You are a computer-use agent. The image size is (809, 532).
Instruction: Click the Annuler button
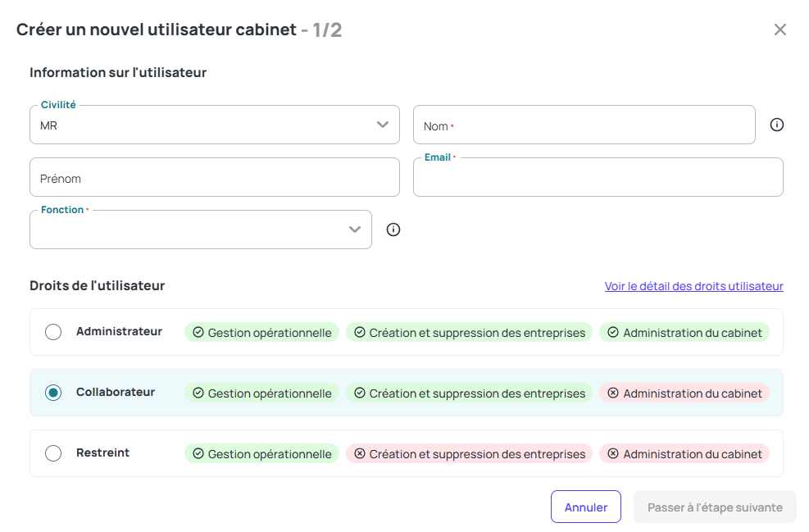[585, 507]
